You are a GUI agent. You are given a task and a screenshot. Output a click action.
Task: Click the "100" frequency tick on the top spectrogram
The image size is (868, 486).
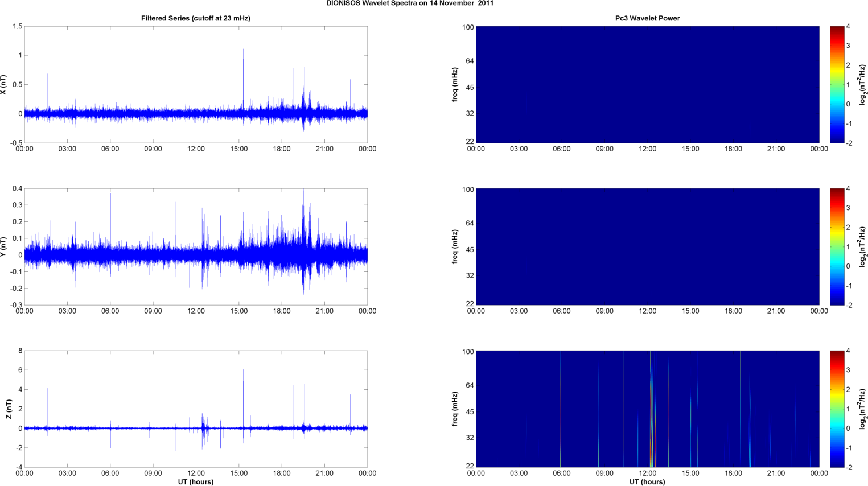pyautogui.click(x=468, y=27)
